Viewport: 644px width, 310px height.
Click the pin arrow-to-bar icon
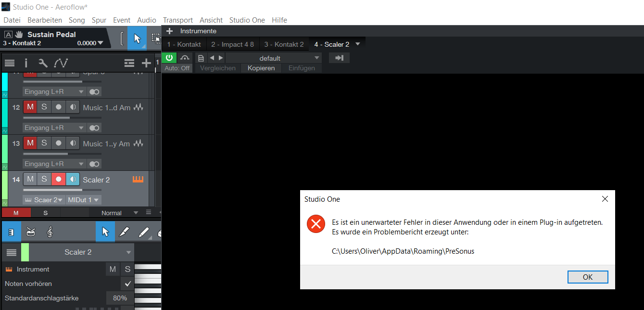[339, 58]
